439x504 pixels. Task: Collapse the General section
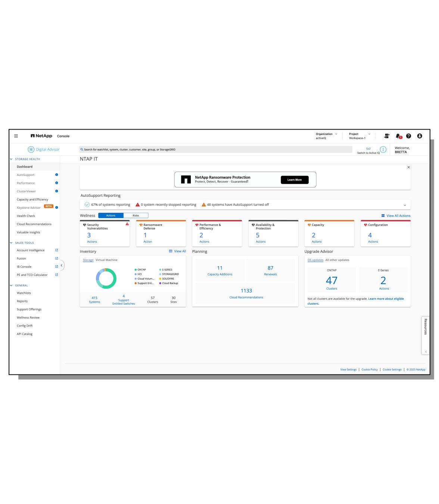[11, 285]
